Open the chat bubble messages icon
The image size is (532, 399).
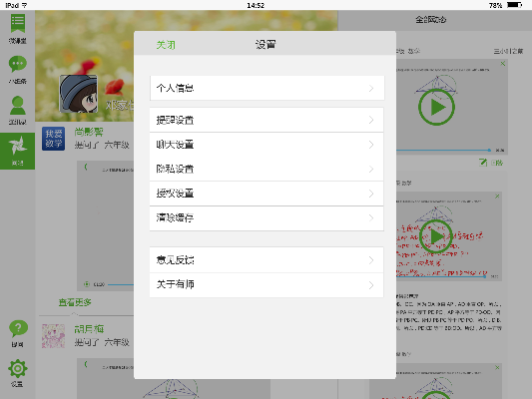(x=18, y=64)
